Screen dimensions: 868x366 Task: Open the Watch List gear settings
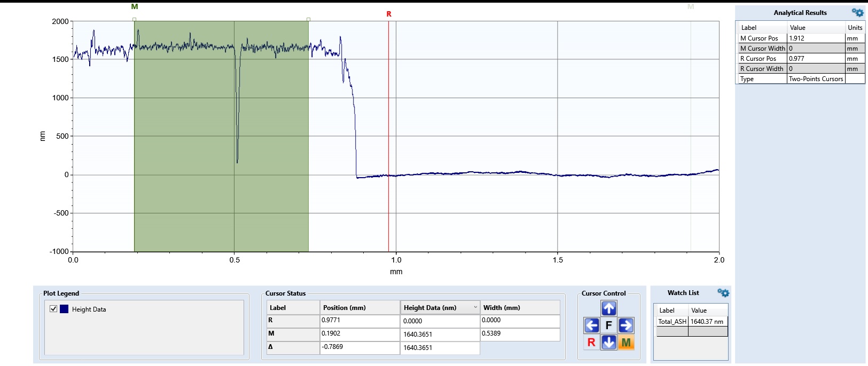click(x=723, y=293)
